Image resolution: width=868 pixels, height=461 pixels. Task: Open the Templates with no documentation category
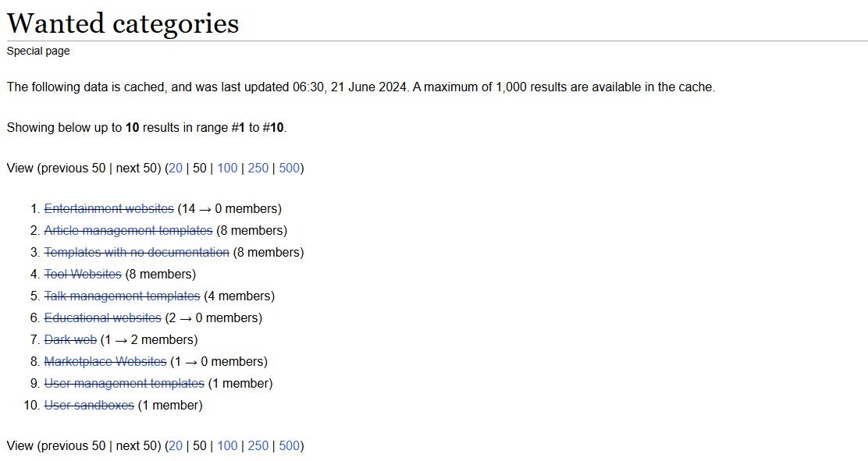pos(137,252)
